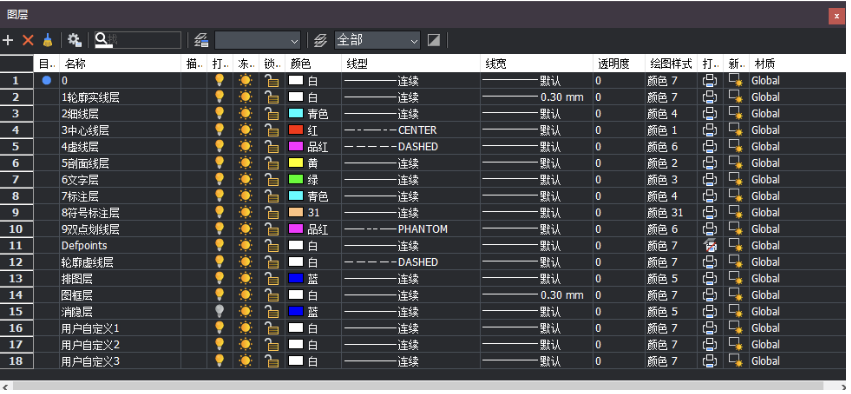Screen dimensions: 851x394
Task: Toggle bulb for 2细线层
Action: click(x=219, y=113)
